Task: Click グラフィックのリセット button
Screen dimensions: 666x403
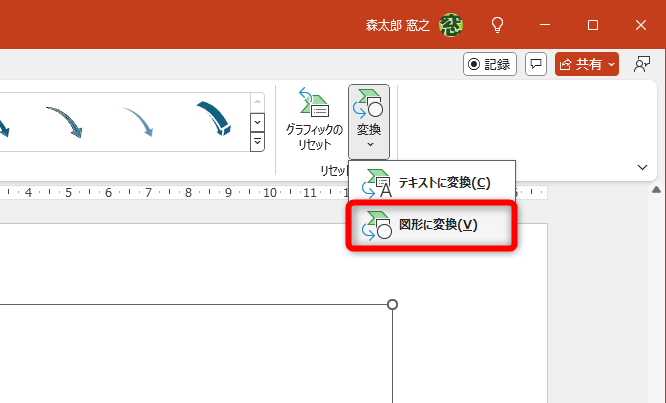Action: tap(314, 119)
